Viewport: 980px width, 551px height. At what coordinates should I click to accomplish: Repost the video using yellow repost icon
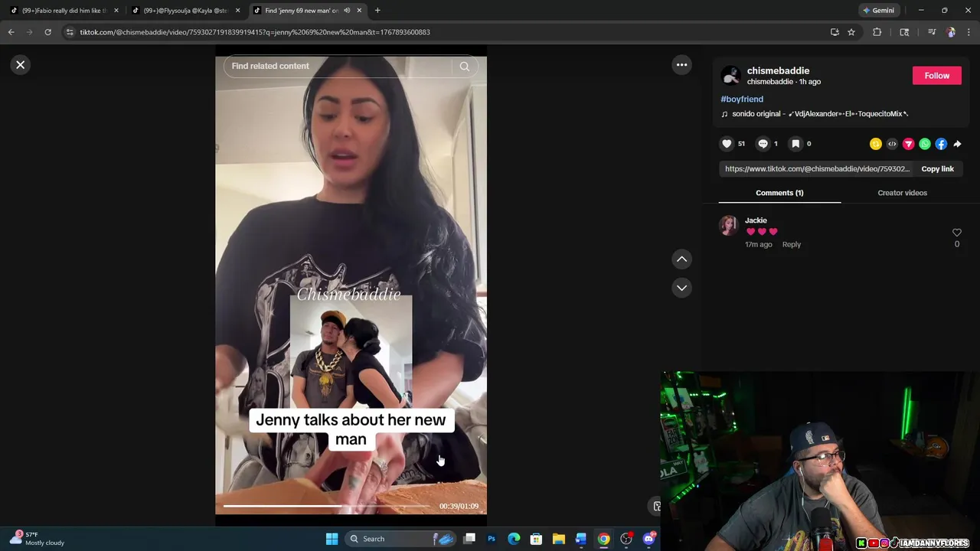[x=876, y=144]
